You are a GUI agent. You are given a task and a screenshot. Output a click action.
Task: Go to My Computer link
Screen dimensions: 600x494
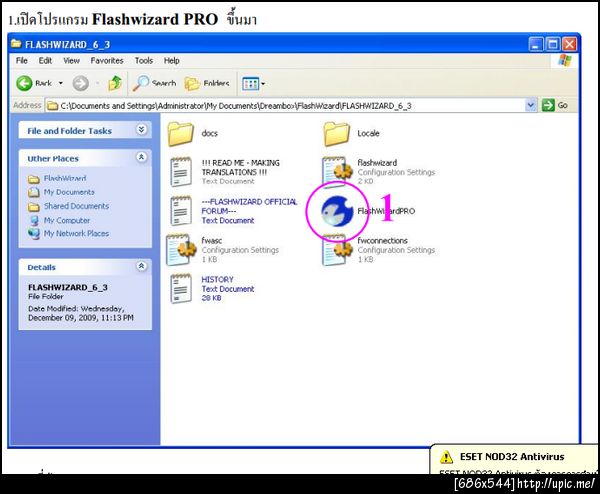pos(67,220)
